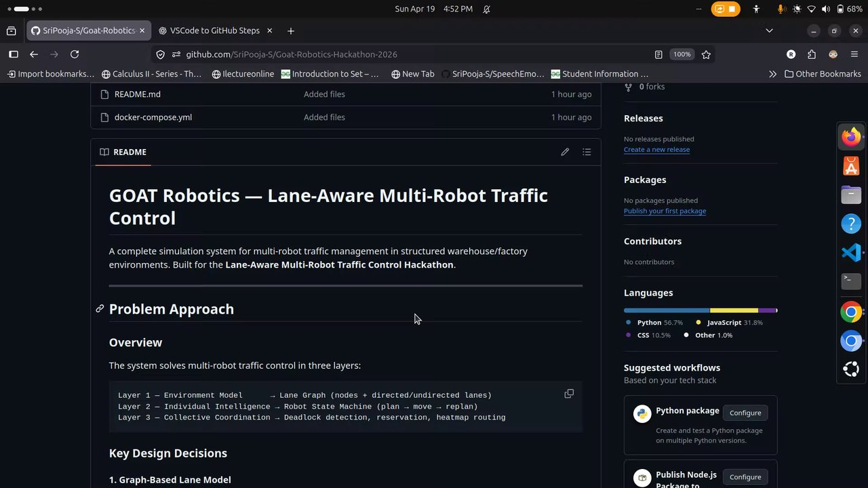Toggle reader view in the address bar

pyautogui.click(x=658, y=54)
